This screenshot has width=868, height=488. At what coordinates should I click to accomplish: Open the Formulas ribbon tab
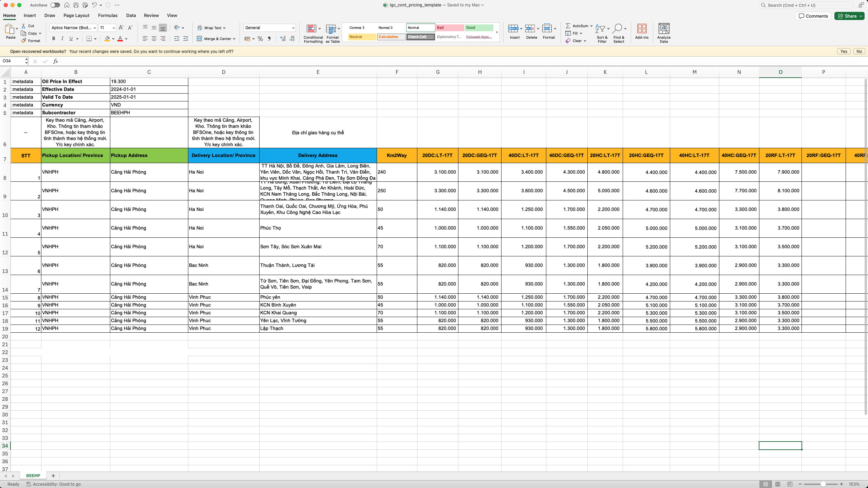click(108, 16)
